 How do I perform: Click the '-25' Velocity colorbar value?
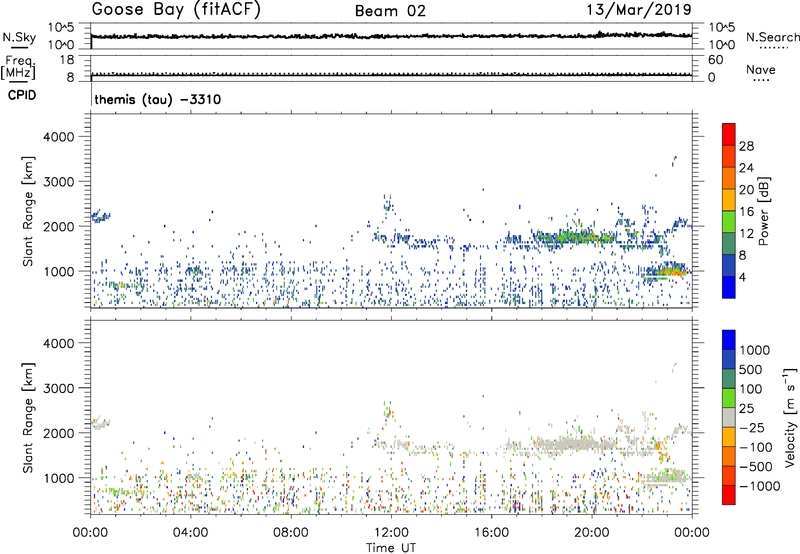click(751, 428)
